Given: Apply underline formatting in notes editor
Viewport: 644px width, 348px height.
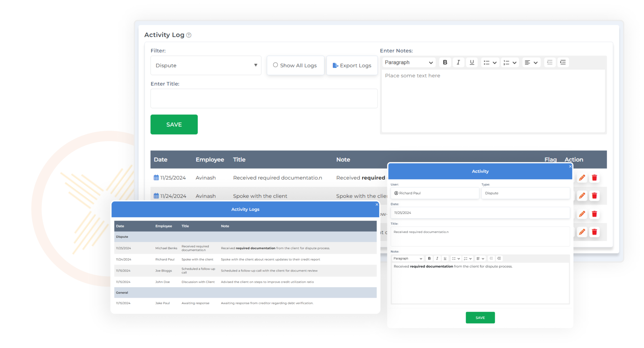Looking at the screenshot, I should click(471, 62).
